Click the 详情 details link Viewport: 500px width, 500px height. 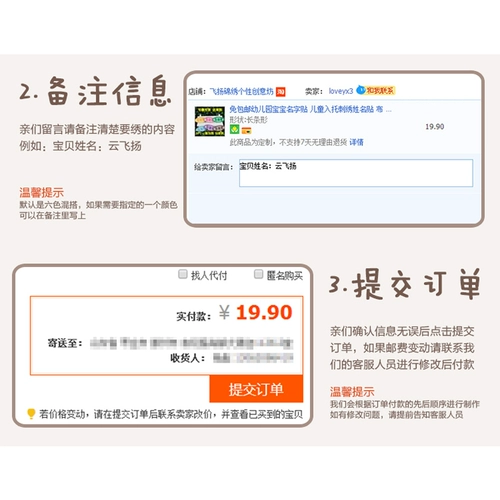coord(356,142)
